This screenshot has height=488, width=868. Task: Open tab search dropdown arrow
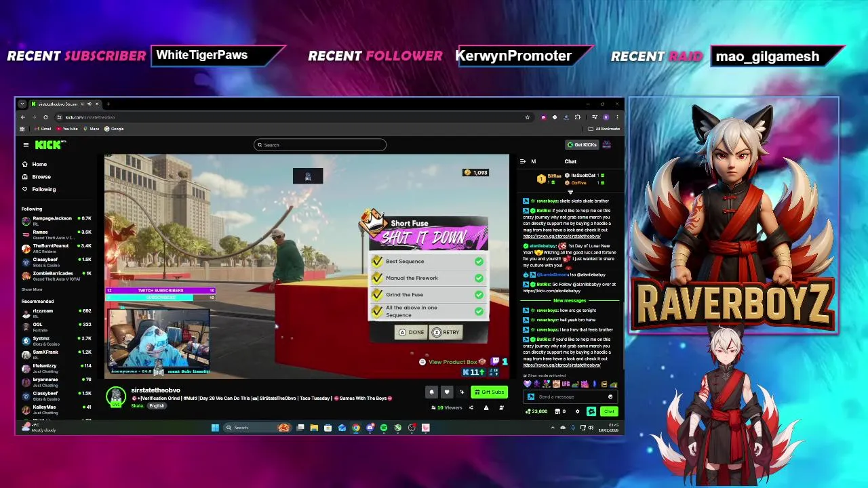click(22, 104)
